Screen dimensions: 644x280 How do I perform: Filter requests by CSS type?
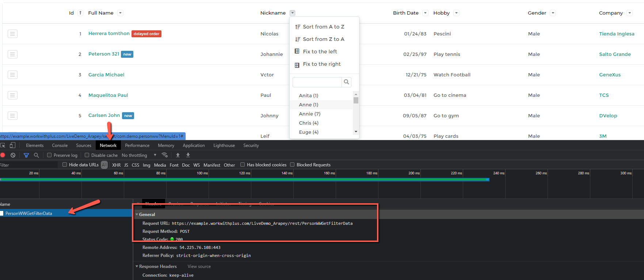click(x=136, y=165)
